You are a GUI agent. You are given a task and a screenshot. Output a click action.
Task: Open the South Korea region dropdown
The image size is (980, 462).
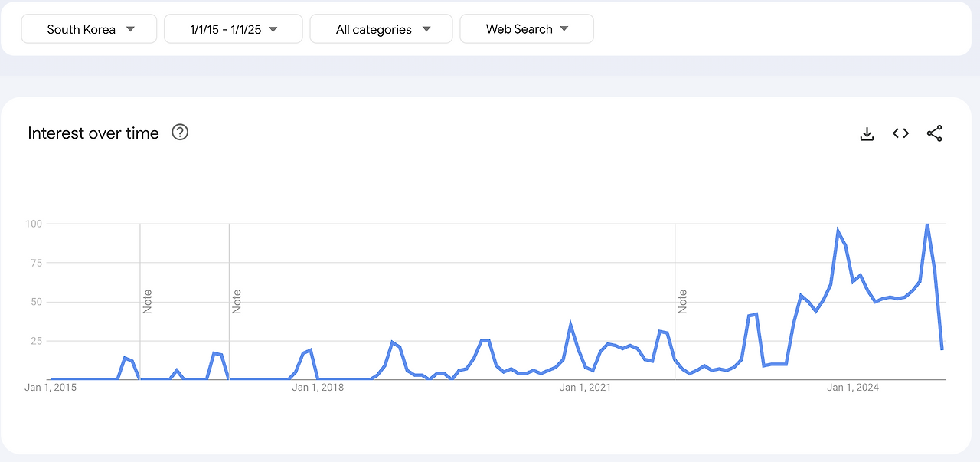(x=90, y=29)
